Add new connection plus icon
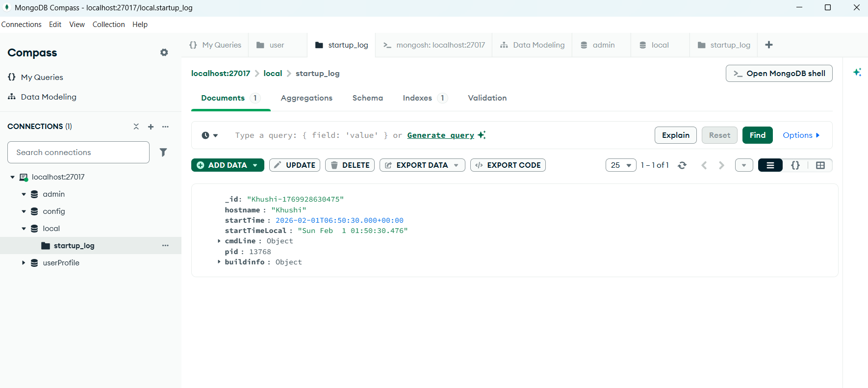Screen dimensions: 868x388 tap(151, 127)
